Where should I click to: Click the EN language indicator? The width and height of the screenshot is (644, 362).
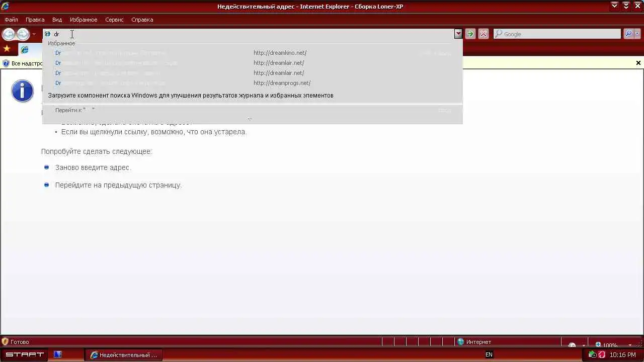[489, 355]
